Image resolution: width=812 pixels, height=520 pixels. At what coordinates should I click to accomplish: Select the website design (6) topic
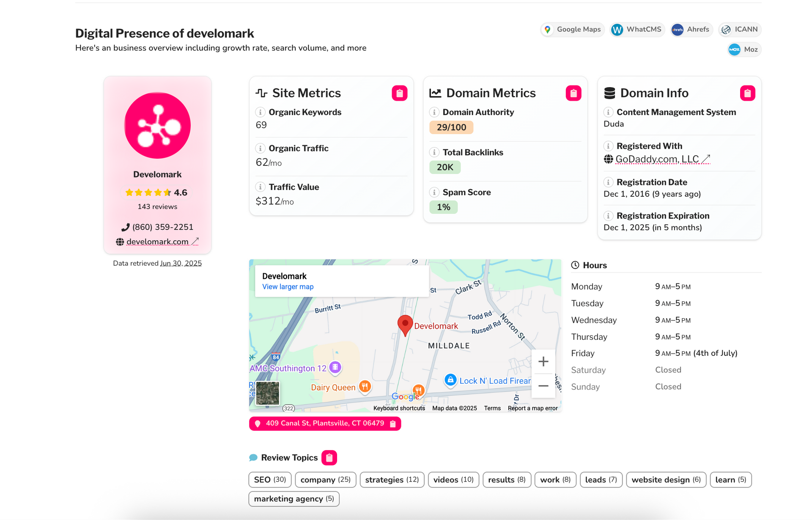[666, 480]
